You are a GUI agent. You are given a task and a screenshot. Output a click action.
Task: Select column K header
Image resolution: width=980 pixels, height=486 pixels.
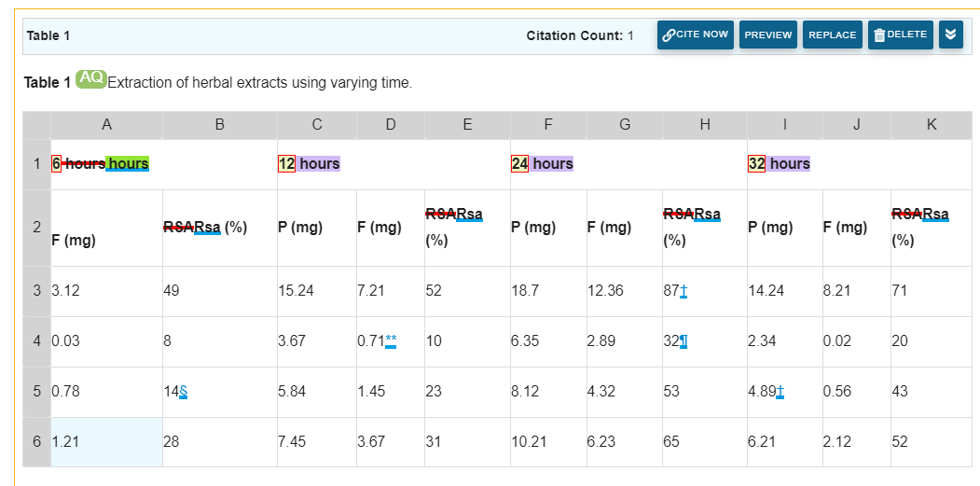pyautogui.click(x=932, y=125)
